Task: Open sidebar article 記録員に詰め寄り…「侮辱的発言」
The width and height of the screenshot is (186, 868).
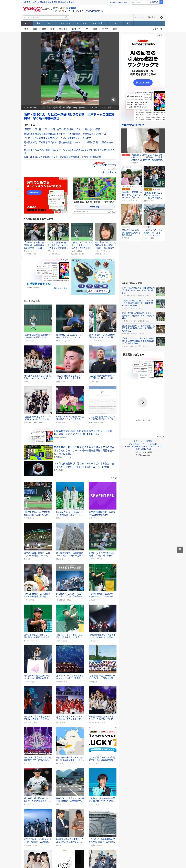Action: 138,329
